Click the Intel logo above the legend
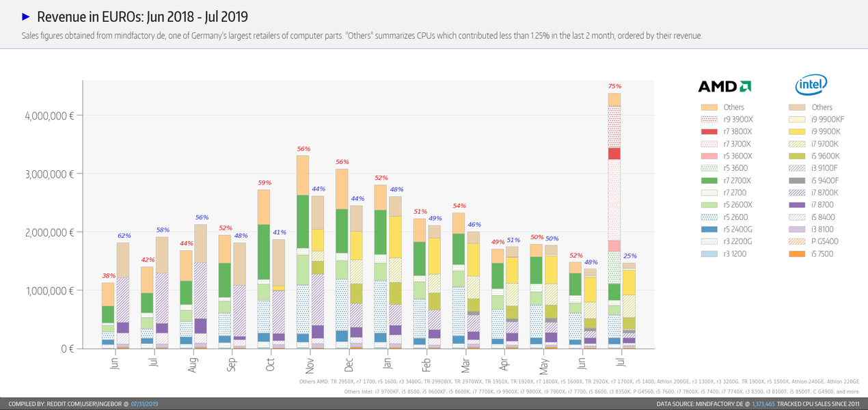868x410 pixels. coord(811,85)
